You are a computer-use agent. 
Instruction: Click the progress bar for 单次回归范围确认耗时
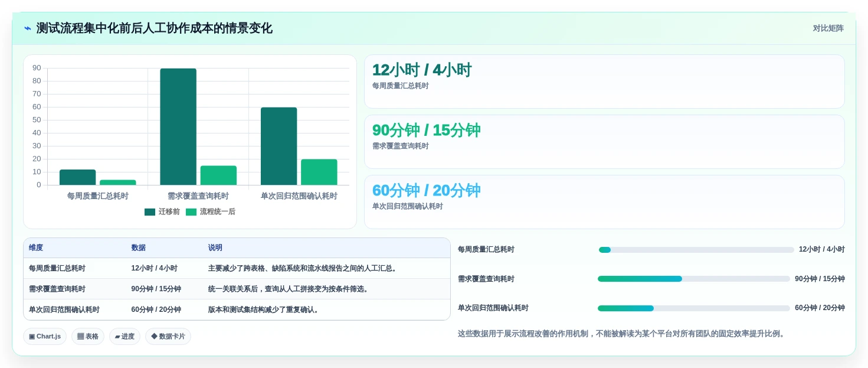coord(694,308)
